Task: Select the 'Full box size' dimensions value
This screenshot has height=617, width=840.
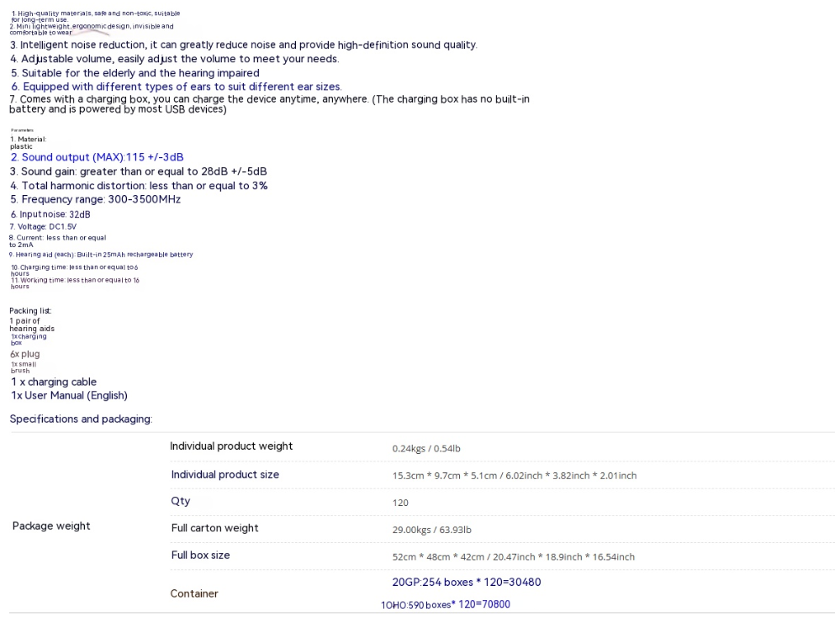Action: pos(513,556)
